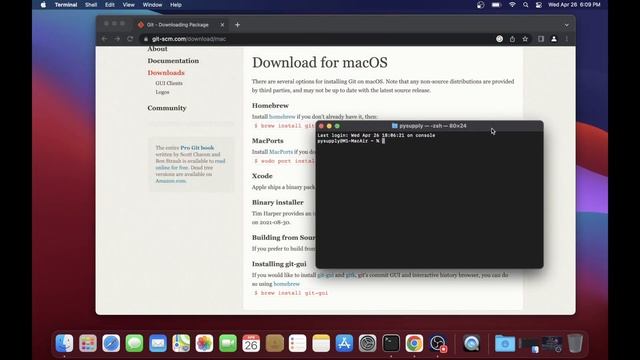Image resolution: width=640 pixels, height=360 pixels.
Task: Click the Terminal window title bar
Action: 429,126
